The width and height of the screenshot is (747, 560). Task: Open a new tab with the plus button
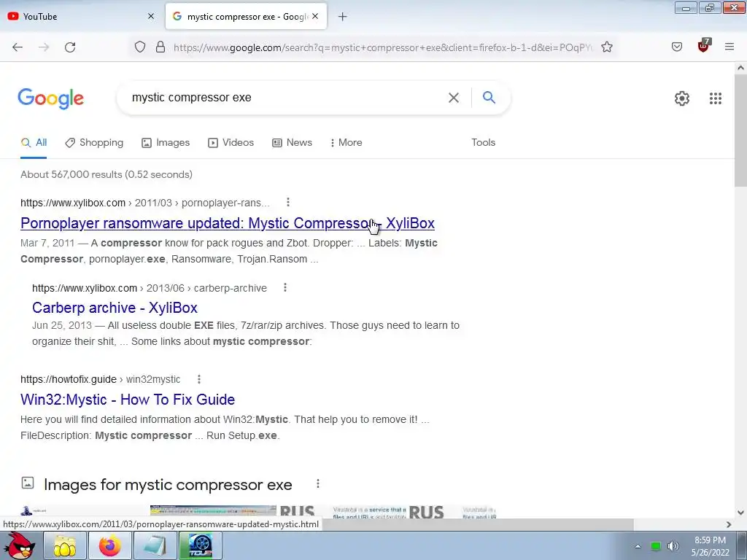point(343,17)
